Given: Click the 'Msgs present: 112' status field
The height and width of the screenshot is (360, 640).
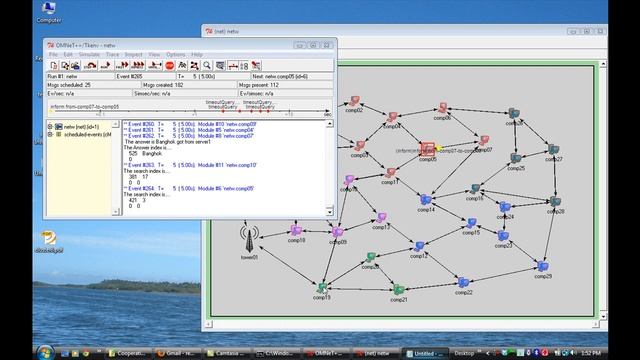Looking at the screenshot, I should 285,85.
